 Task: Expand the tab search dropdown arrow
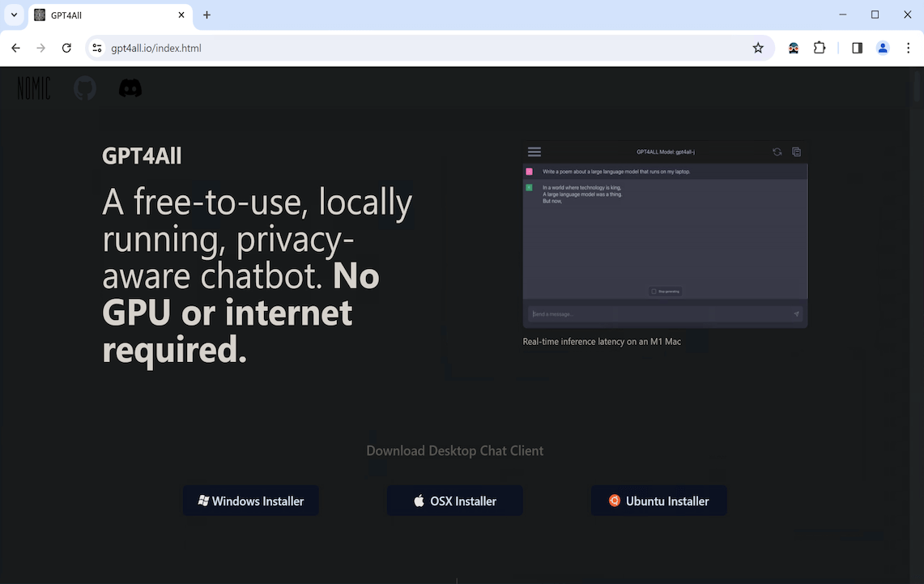14,15
